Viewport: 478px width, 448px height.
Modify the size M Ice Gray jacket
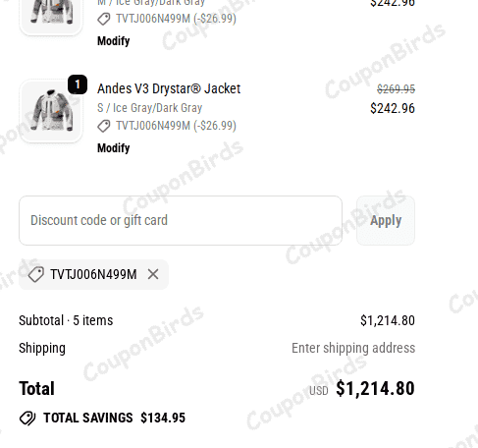(x=114, y=41)
